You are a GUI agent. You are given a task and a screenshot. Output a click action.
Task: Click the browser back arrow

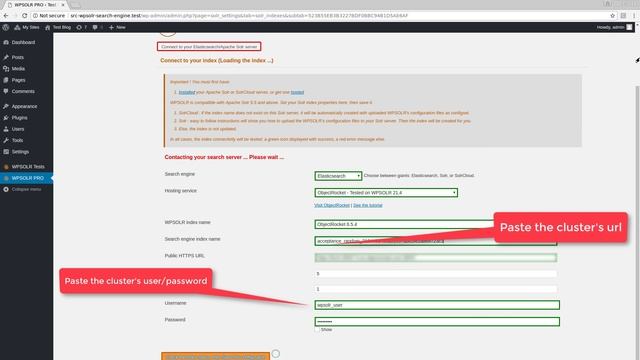click(x=6, y=16)
